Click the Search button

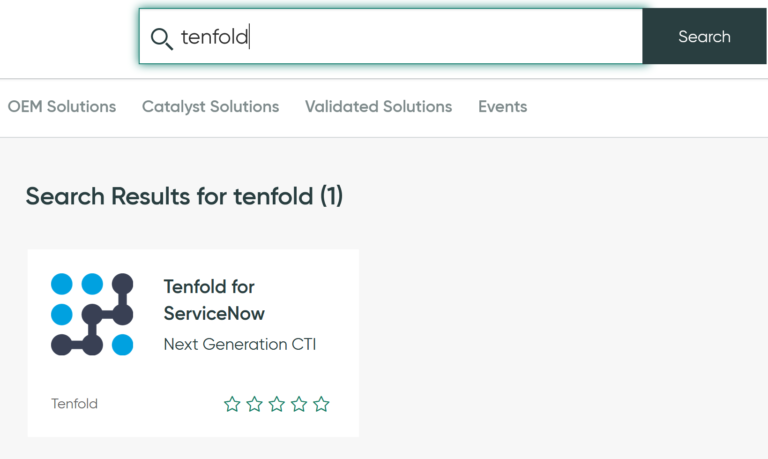click(x=704, y=36)
